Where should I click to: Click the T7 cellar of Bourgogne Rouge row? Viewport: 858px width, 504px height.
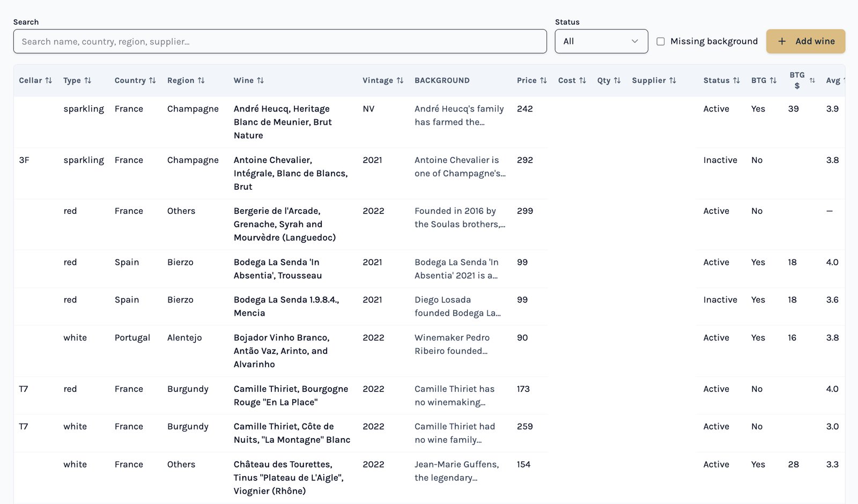(24, 389)
